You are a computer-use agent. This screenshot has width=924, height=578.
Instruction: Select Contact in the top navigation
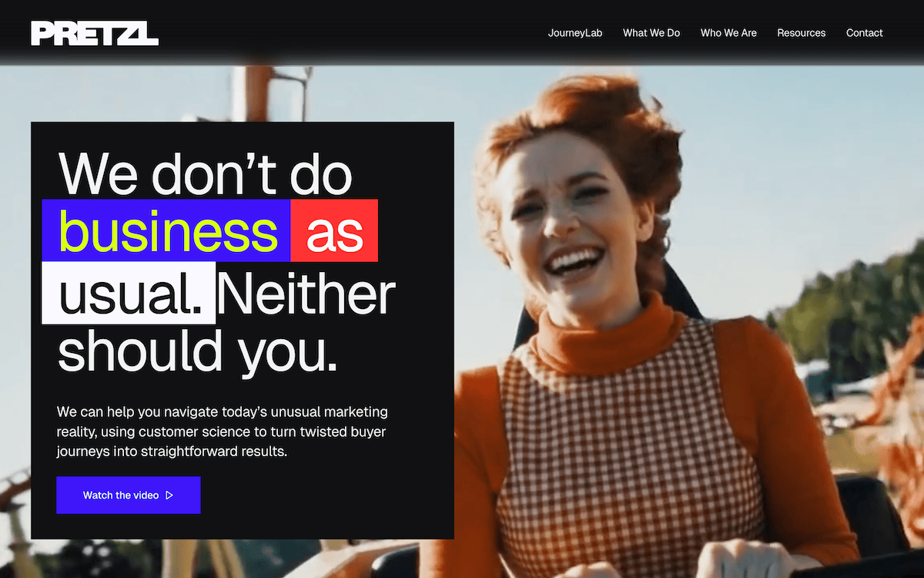click(x=864, y=33)
